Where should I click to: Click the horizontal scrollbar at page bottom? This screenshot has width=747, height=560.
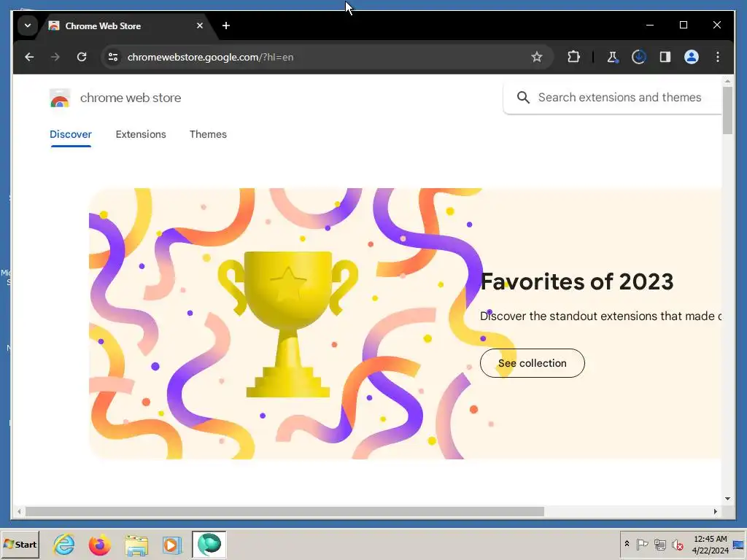coord(285,511)
